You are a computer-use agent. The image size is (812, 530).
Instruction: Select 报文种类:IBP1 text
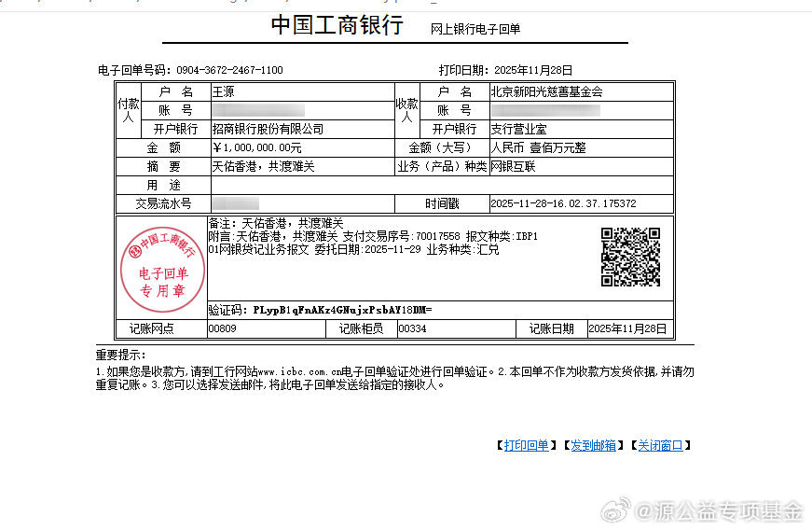coord(502,236)
